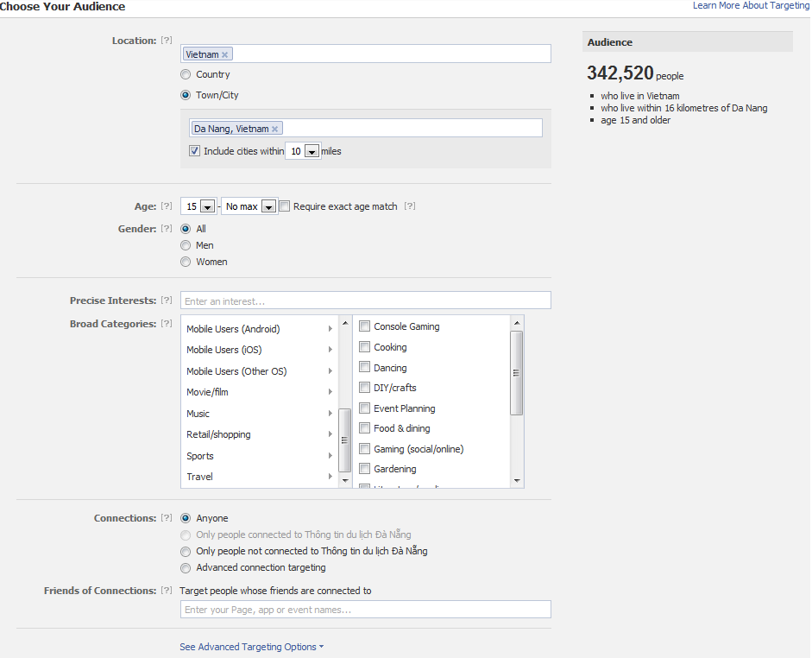Select Mobile Users (Android) category

pyautogui.click(x=233, y=329)
